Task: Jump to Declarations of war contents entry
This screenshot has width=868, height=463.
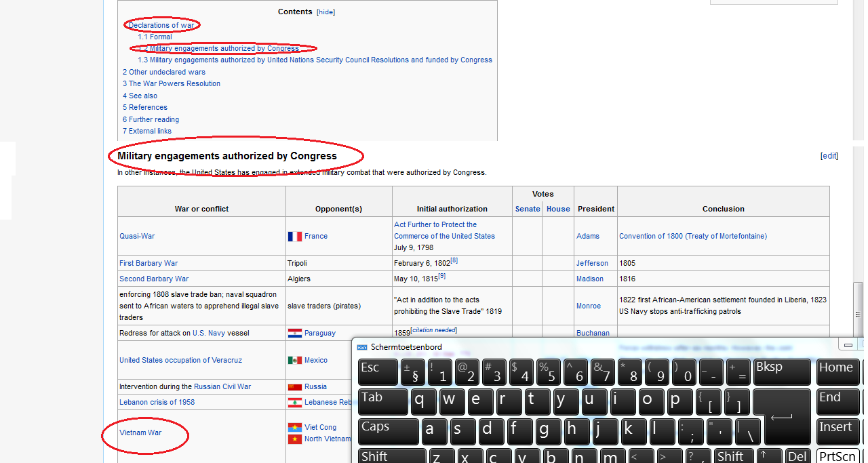Action: click(161, 26)
